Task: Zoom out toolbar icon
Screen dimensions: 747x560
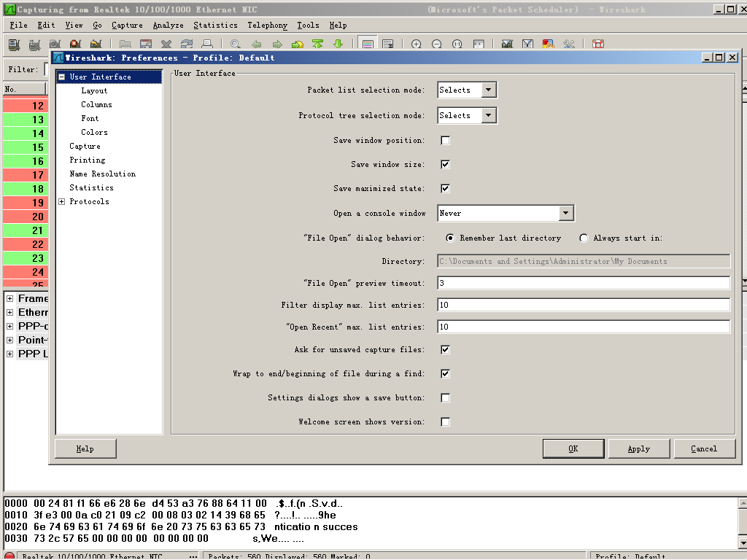Action: 437,44
